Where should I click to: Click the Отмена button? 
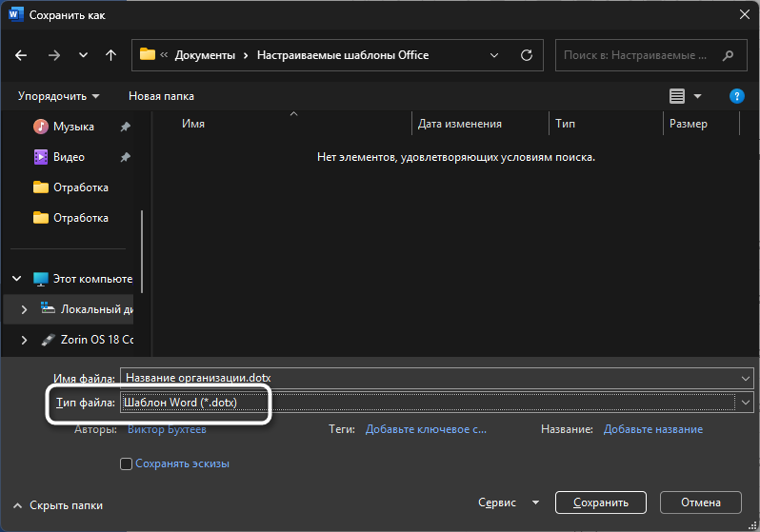point(700,502)
